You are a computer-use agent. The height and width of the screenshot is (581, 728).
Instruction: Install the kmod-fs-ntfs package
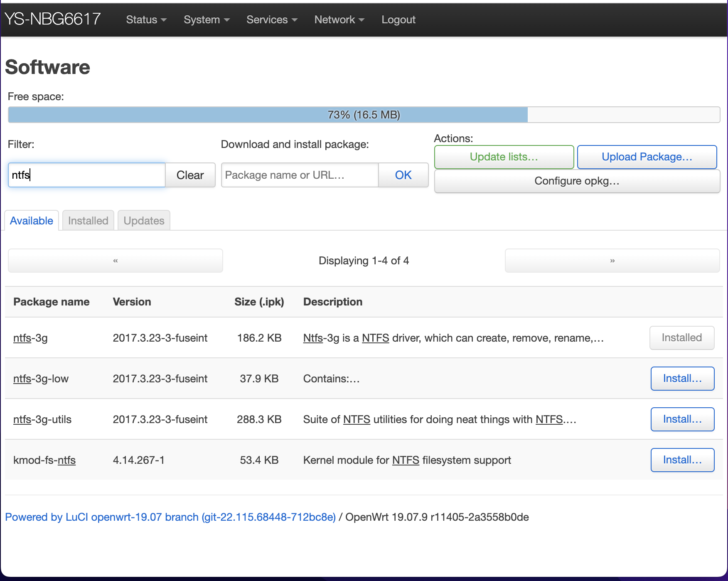point(682,460)
